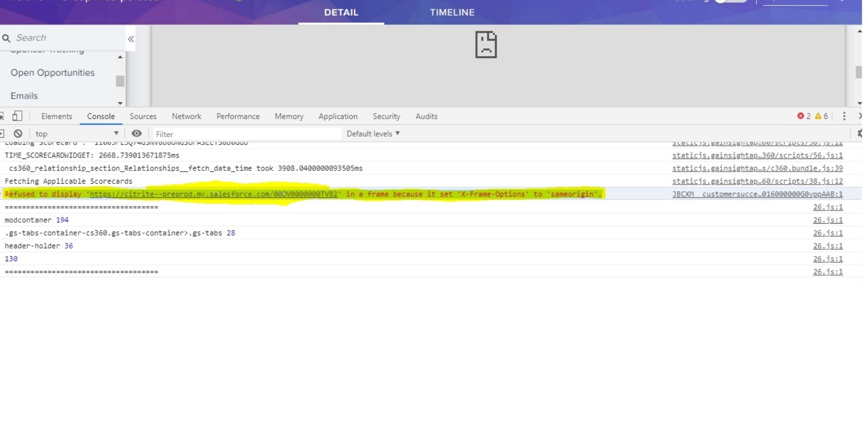
Task: Click the sidebar scrollbar thumb
Action: pos(120,81)
